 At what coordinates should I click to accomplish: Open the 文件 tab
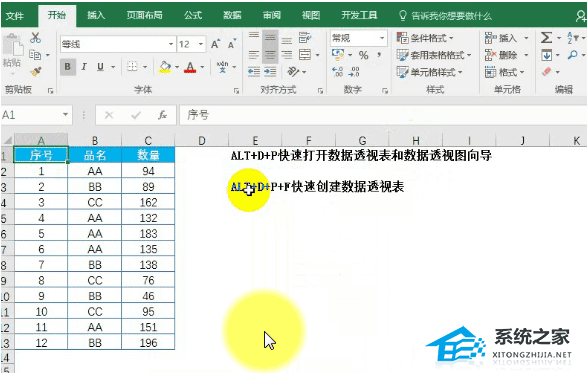[x=15, y=15]
